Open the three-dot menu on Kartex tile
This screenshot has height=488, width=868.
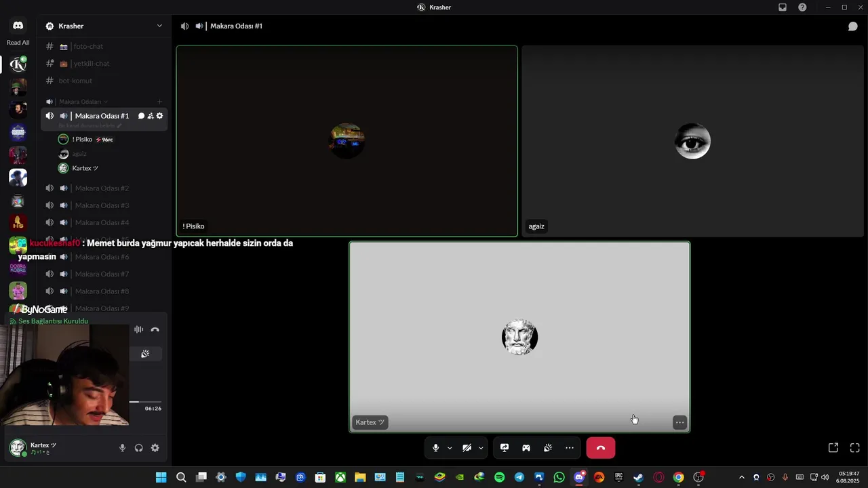679,422
